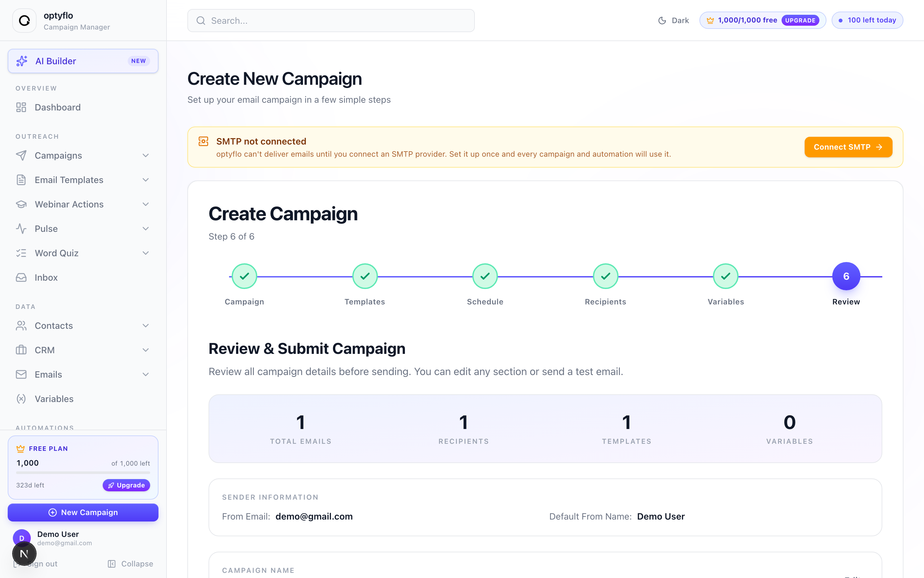
Task: Click the Upgrade button in Free Plan card
Action: coord(126,485)
